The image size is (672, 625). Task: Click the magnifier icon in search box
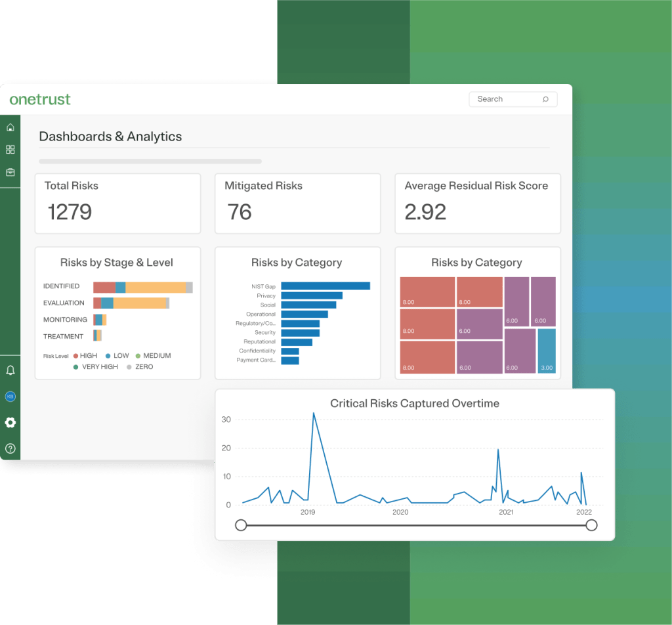point(545,99)
